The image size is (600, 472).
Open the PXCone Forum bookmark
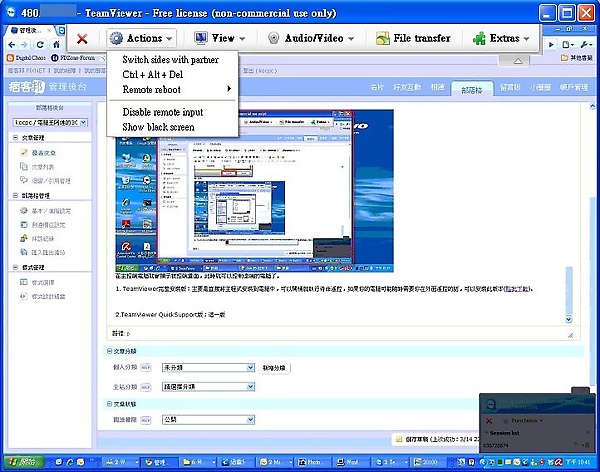point(73,58)
